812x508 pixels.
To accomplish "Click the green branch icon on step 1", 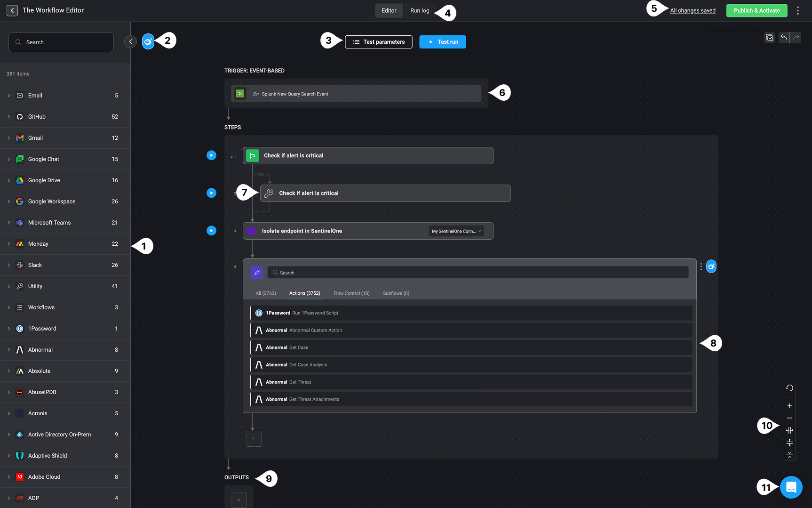I will click(x=253, y=155).
